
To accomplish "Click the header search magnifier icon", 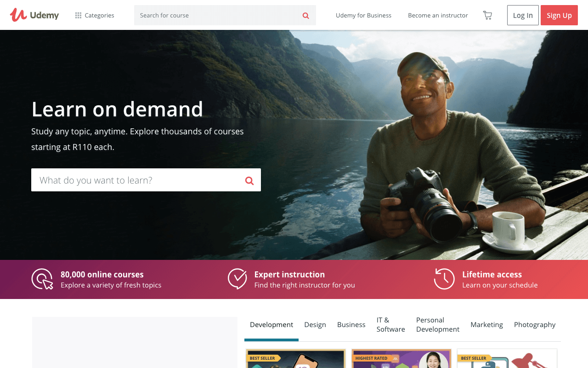I will pyautogui.click(x=305, y=16).
